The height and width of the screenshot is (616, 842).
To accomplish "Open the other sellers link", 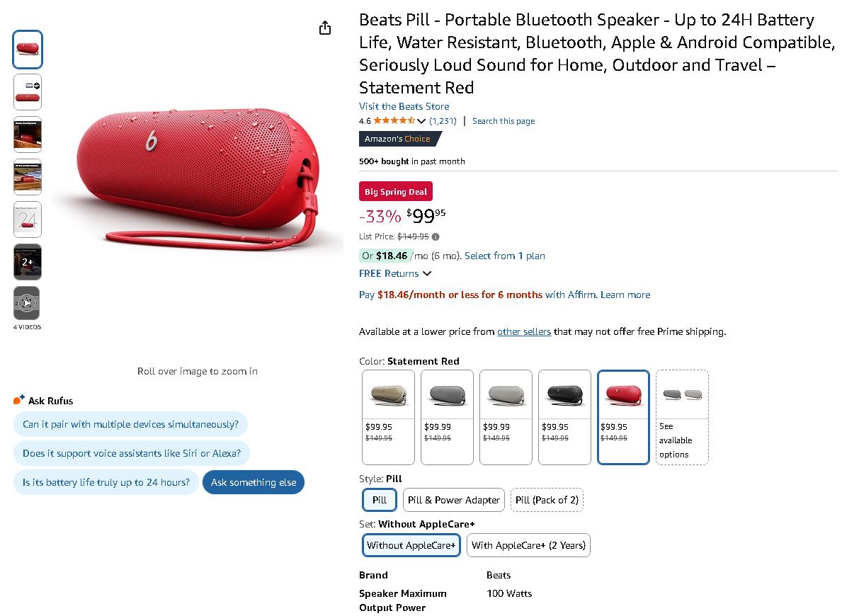I will (x=524, y=331).
